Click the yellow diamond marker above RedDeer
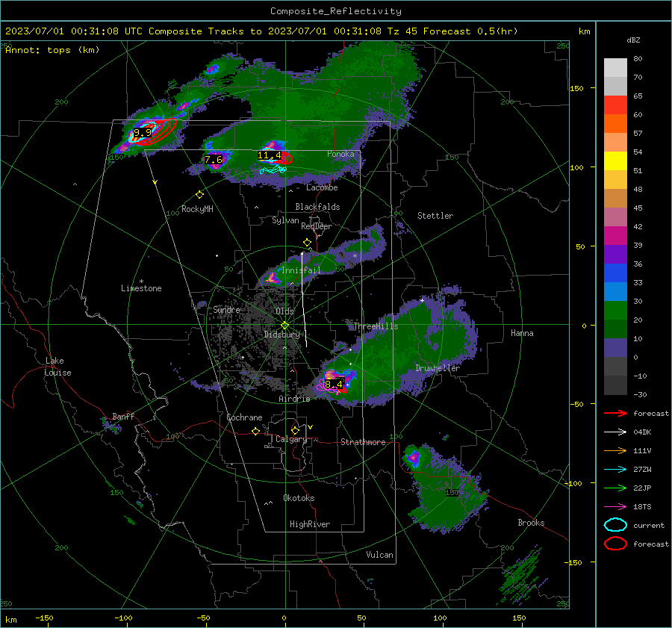 click(x=307, y=243)
